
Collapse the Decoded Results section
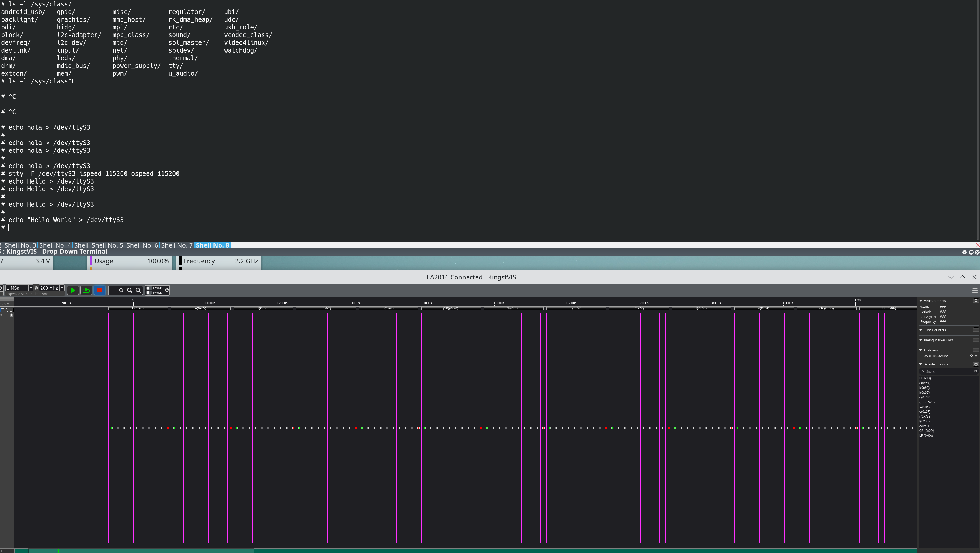[921, 364]
